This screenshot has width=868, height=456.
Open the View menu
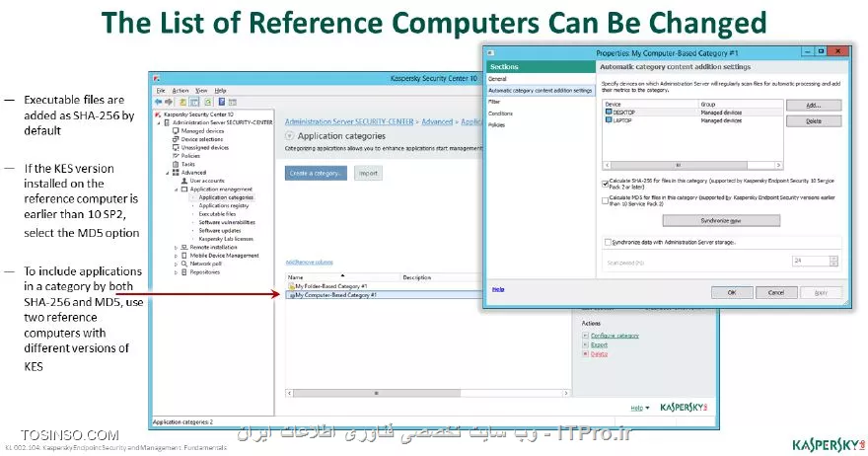(x=201, y=91)
